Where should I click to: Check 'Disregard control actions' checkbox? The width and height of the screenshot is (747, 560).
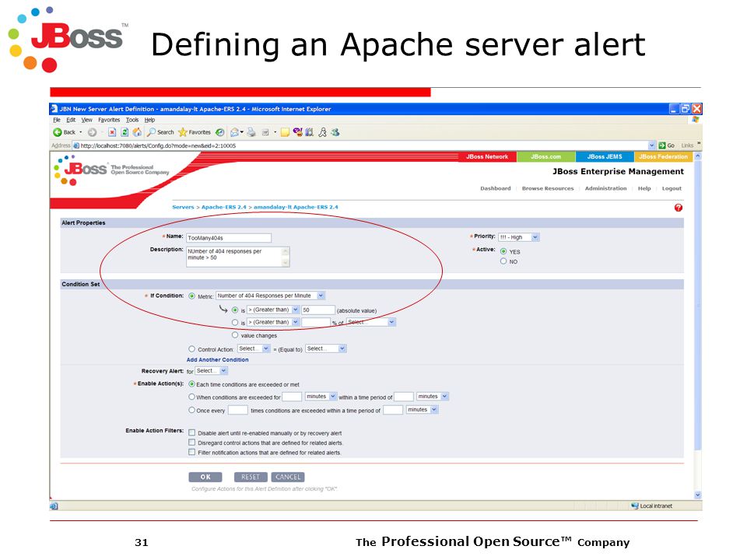[x=192, y=443]
